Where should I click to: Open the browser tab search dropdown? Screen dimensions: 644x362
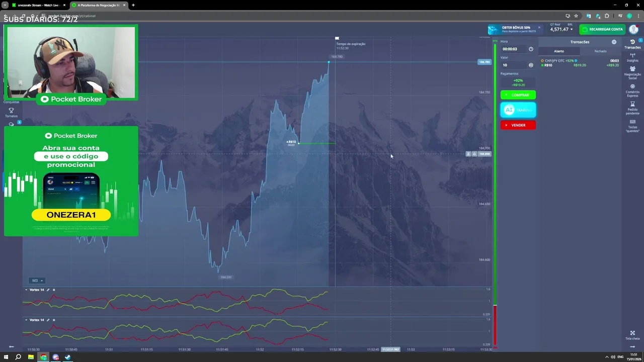[5, 5]
